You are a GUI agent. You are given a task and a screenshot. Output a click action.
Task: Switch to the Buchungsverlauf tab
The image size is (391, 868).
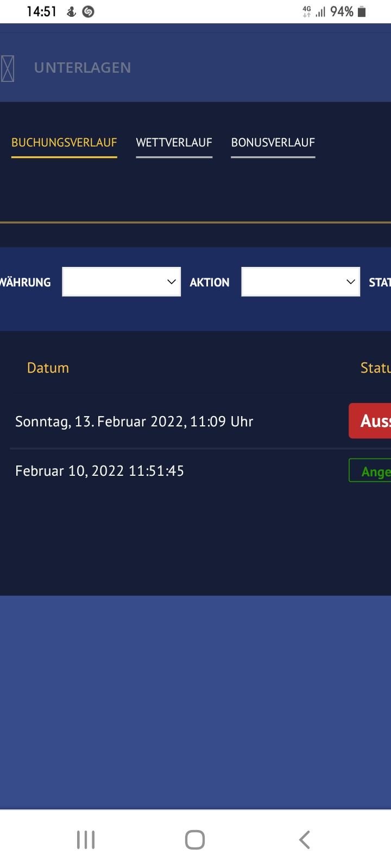64,143
